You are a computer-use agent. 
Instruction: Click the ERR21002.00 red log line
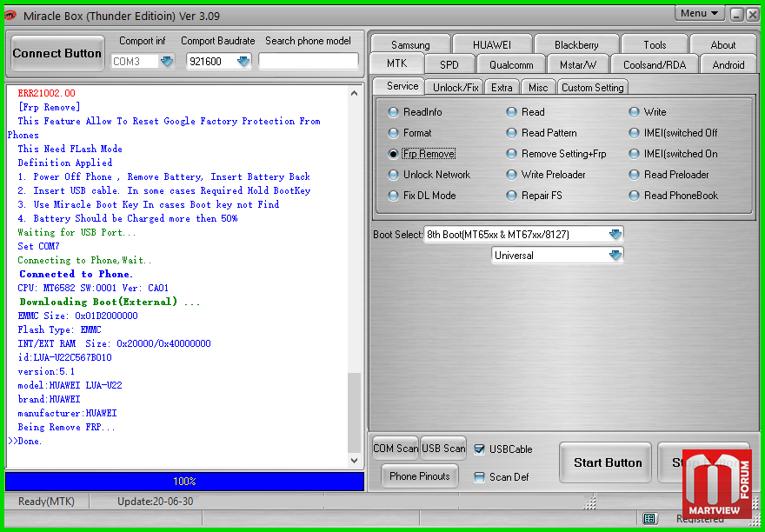coord(46,93)
